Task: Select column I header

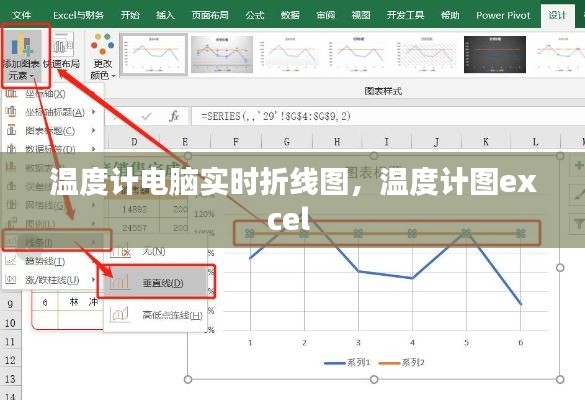Action: click(x=387, y=142)
